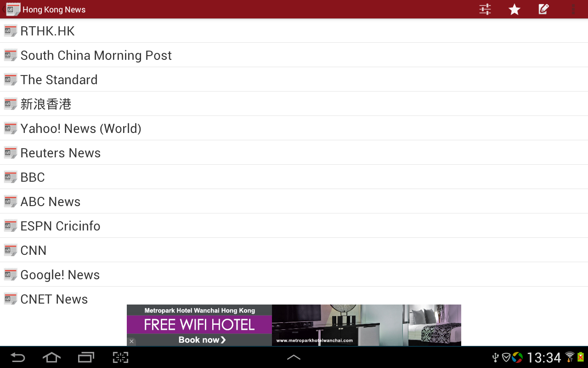This screenshot has width=588, height=368.
Task: Tap newspaper icon beside Google! News
Action: coord(11,275)
